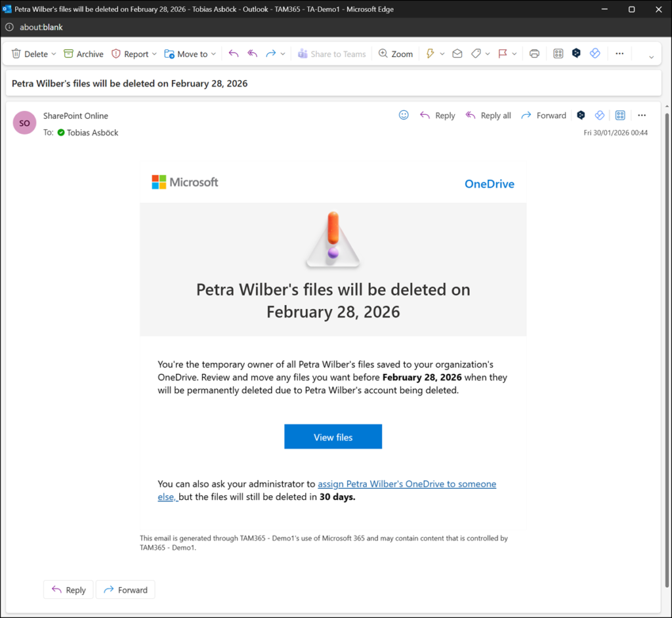Open the assign OneDrive to someone else link
Screen dimensions: 672x618
pos(407,484)
